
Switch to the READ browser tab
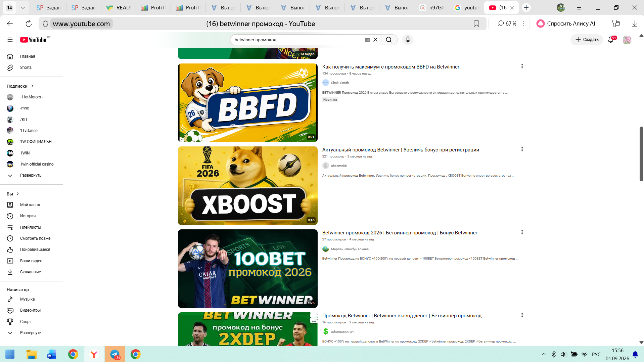pos(118,7)
